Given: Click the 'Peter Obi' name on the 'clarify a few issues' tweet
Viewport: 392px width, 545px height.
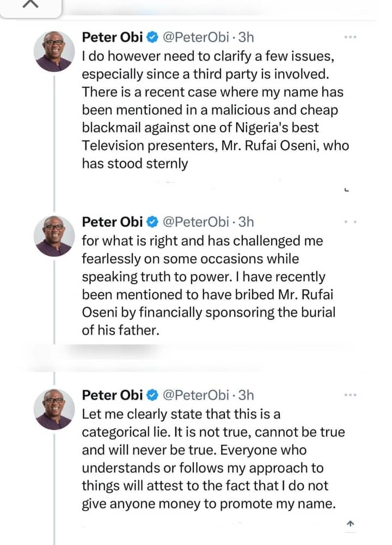Looking at the screenshot, I should tap(113, 38).
